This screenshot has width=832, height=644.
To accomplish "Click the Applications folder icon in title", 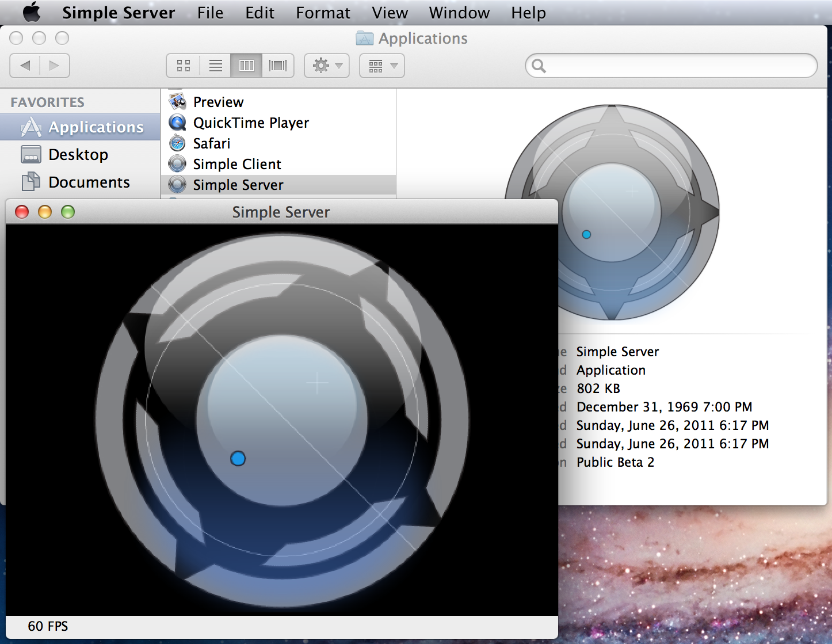I will coord(365,39).
